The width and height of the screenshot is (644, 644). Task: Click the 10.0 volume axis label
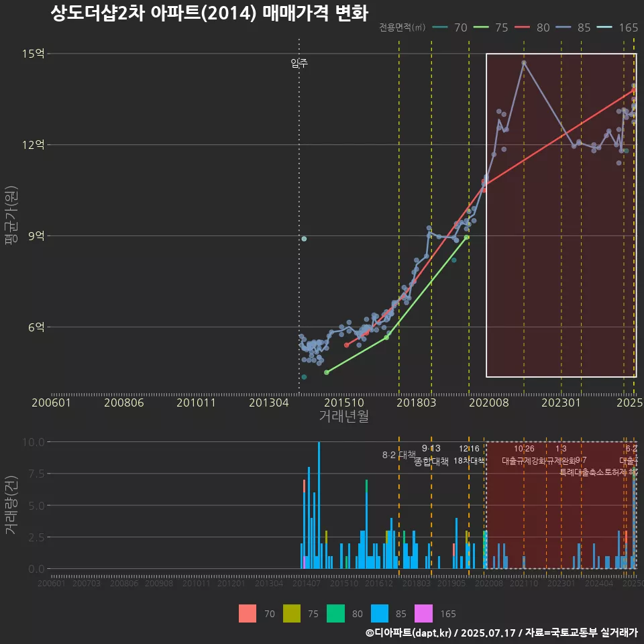pyautogui.click(x=34, y=442)
